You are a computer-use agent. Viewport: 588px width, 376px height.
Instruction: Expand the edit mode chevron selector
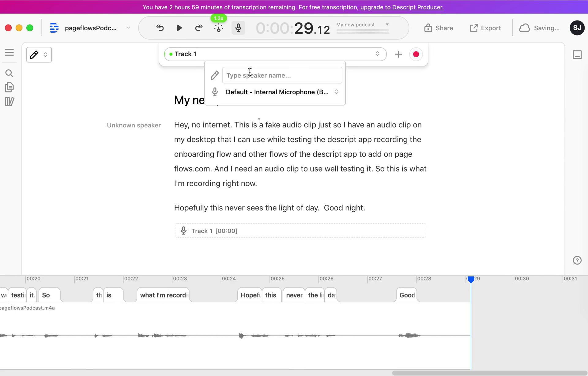[45, 55]
